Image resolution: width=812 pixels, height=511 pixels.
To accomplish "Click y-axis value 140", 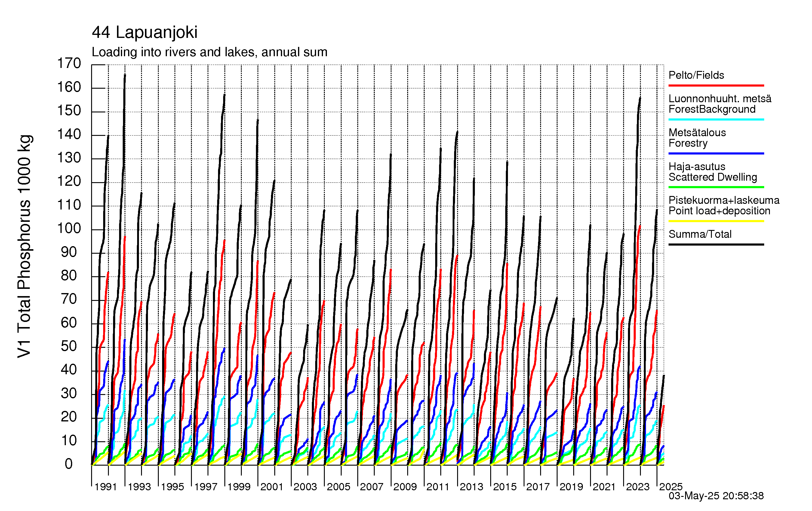I will [x=69, y=134].
